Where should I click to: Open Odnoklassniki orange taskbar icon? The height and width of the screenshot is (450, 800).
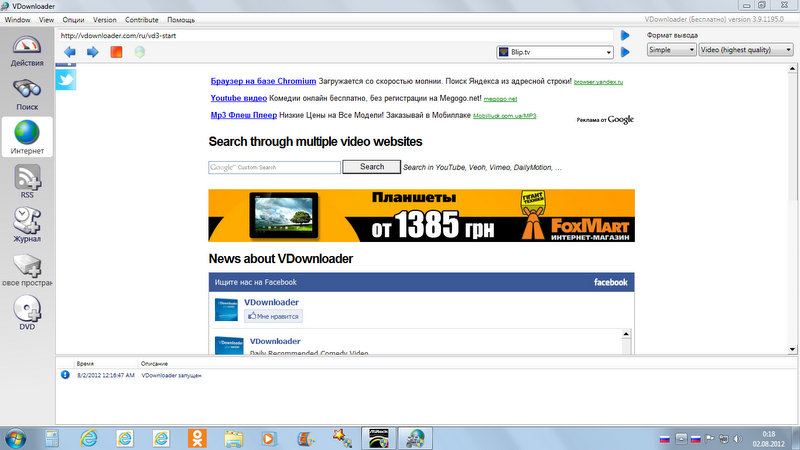click(197, 438)
